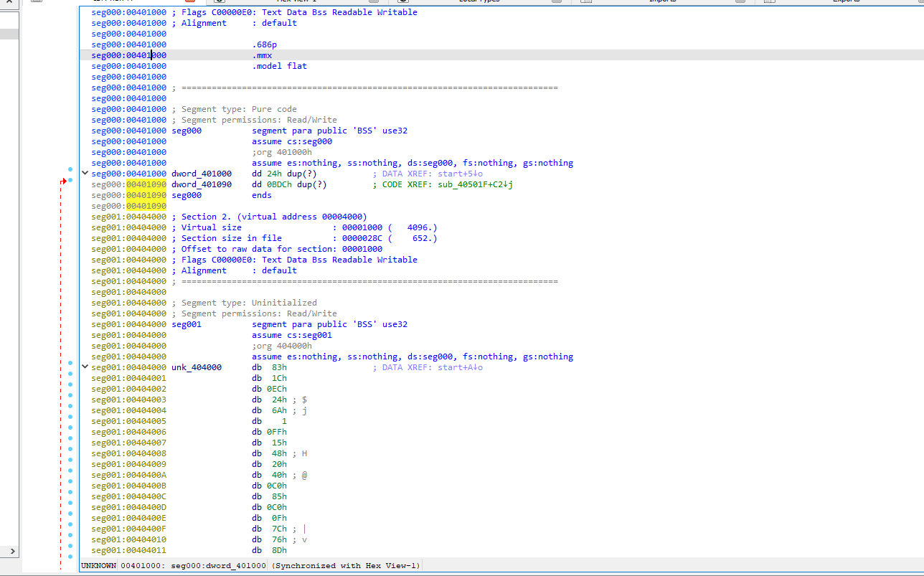
Task: Click 'Segment type: Uninitialized' comment
Action: pos(245,303)
